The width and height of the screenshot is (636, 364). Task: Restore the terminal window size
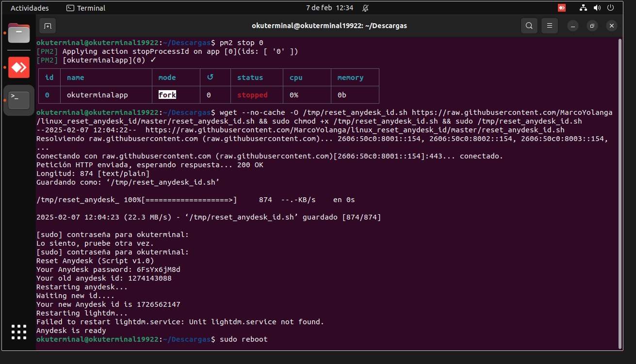[x=592, y=26]
